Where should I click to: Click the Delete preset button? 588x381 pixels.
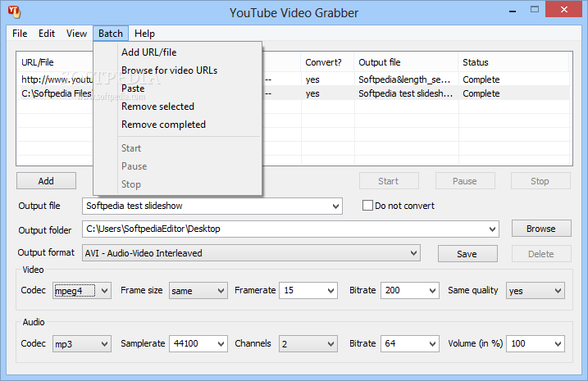(x=541, y=254)
